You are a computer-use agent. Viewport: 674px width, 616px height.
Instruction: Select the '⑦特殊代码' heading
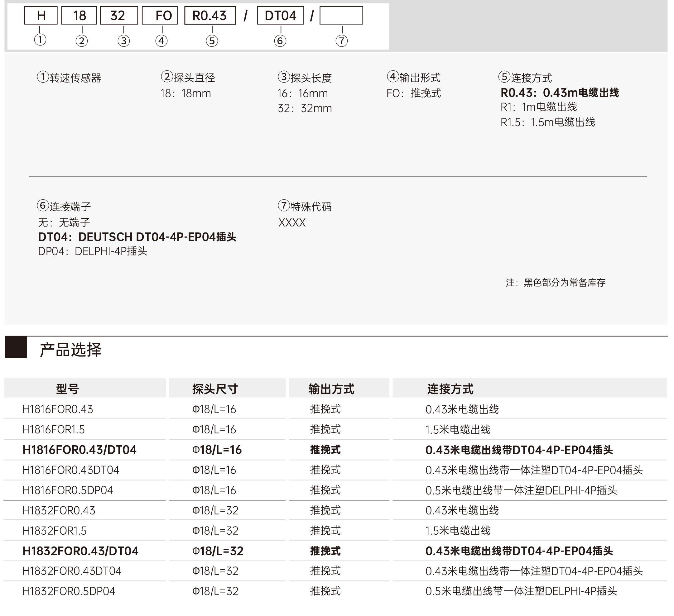point(305,206)
